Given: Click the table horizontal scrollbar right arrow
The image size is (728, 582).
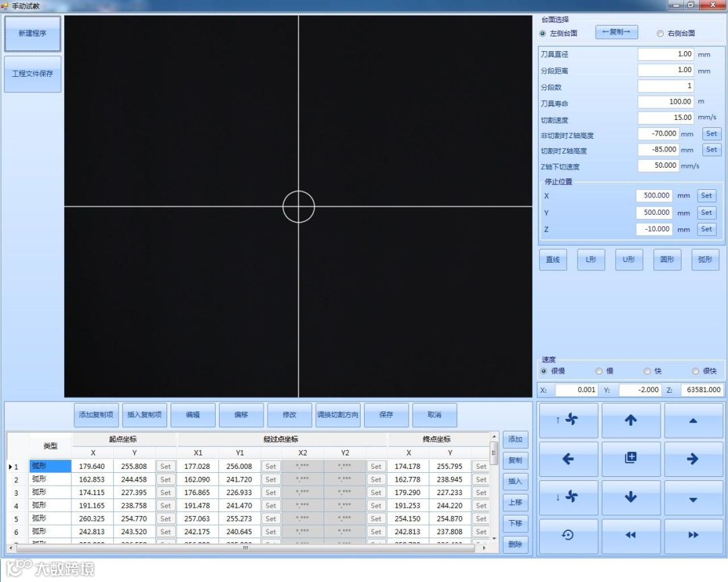Looking at the screenshot, I should pyautogui.click(x=484, y=548).
